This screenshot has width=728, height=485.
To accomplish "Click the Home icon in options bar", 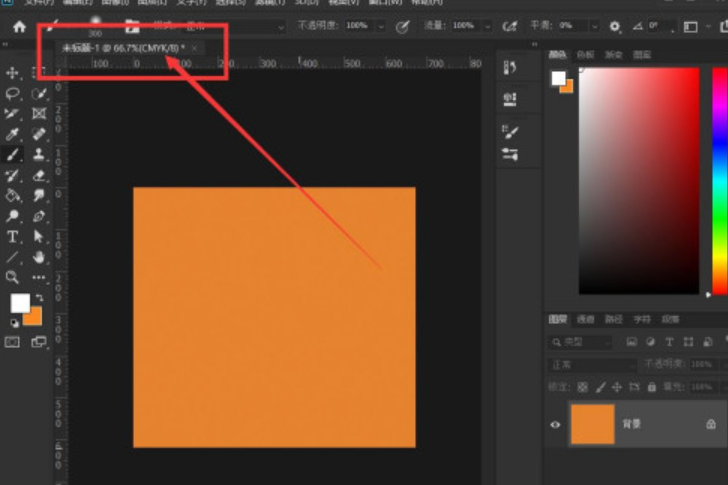I will coord(19,26).
